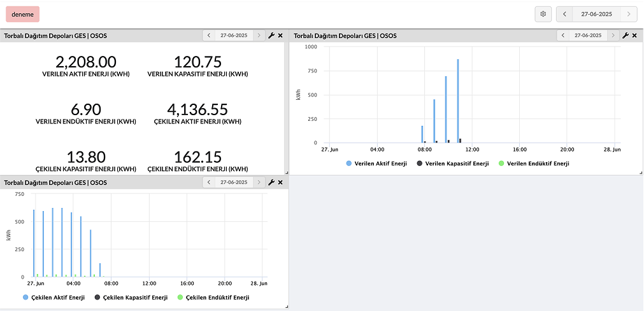Click the wrench icon in the energy totals panel
Screen dimensions: 644x311
(271, 36)
